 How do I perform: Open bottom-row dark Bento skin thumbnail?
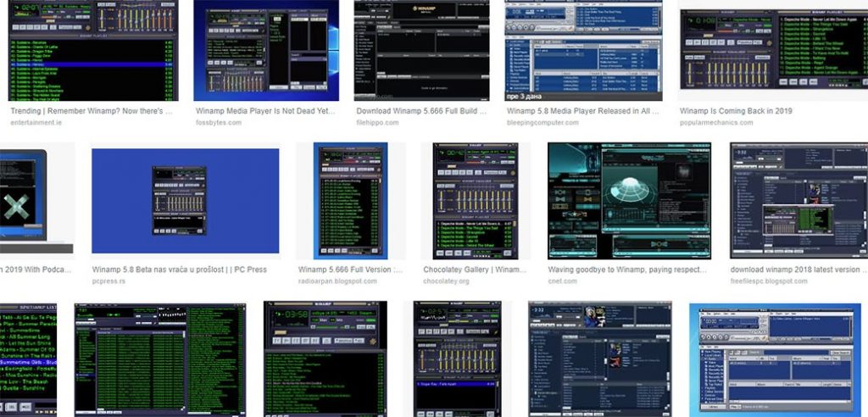(x=600, y=359)
